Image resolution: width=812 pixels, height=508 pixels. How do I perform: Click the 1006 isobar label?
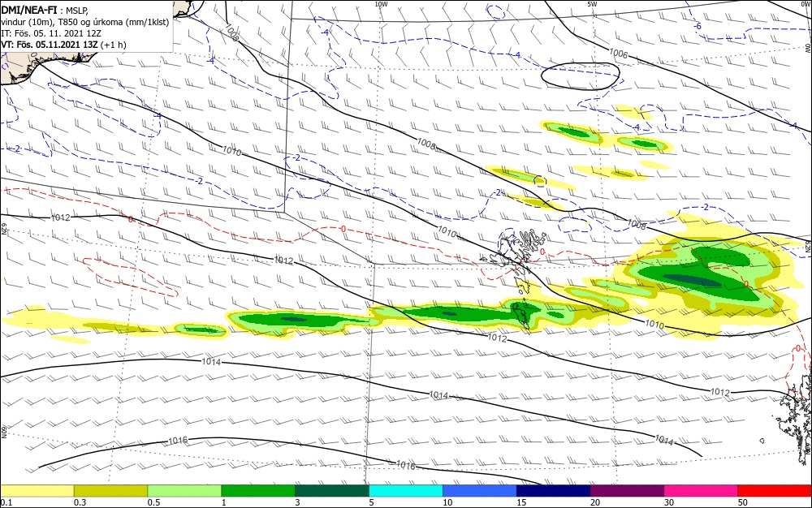[618, 53]
